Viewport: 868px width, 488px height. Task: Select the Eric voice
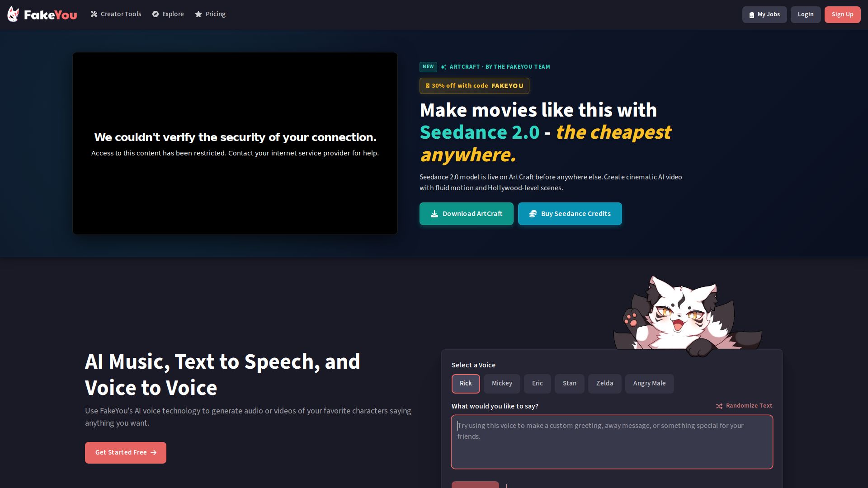pyautogui.click(x=538, y=384)
